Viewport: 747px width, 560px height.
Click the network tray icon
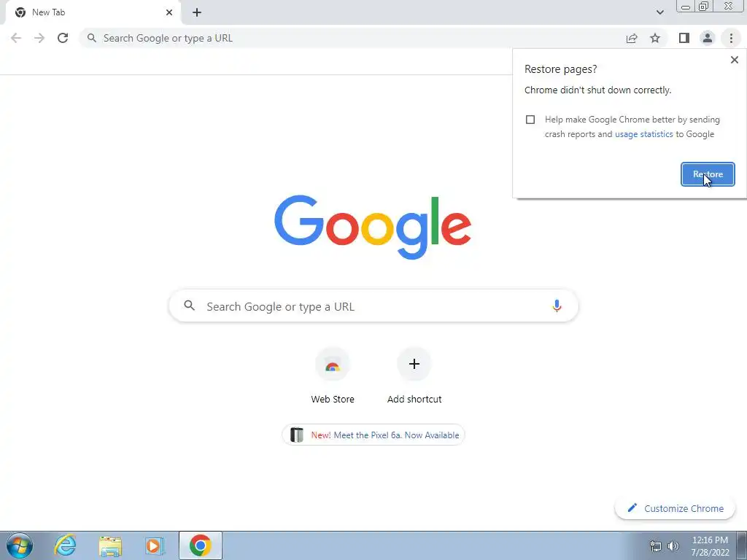point(656,545)
